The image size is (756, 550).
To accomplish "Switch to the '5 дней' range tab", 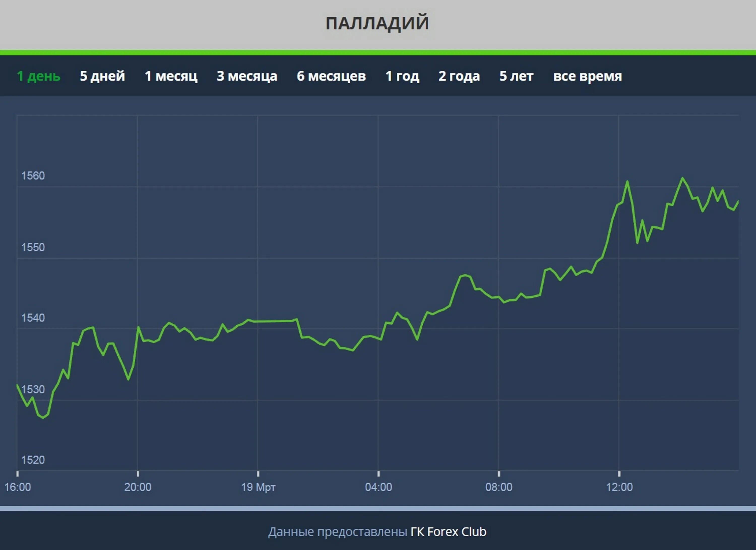I will [102, 76].
